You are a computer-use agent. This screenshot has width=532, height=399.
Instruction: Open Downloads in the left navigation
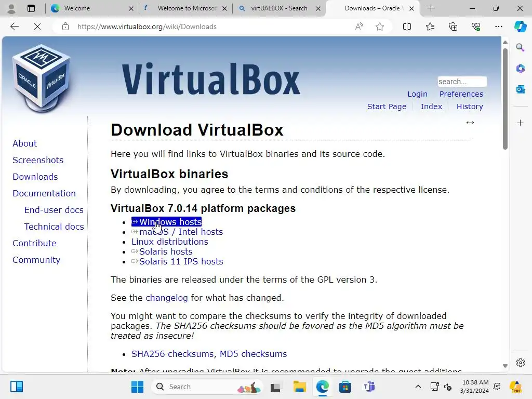pyautogui.click(x=35, y=177)
